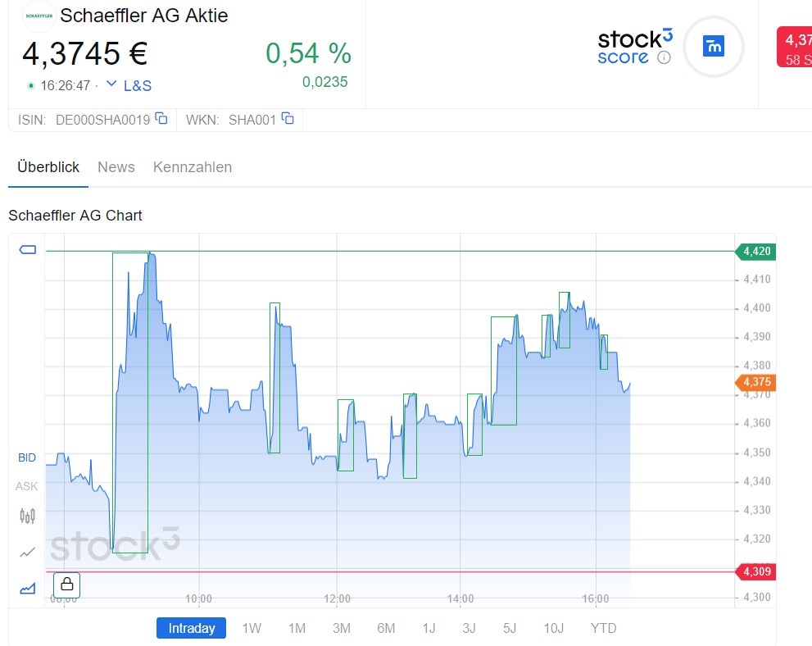The image size is (812, 646).
Task: Open the stock3 score info icon
Action: point(664,57)
